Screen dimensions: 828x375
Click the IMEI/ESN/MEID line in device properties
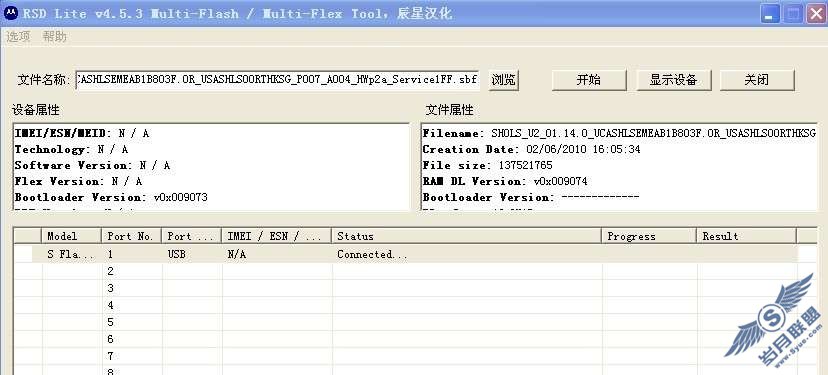[x=82, y=133]
